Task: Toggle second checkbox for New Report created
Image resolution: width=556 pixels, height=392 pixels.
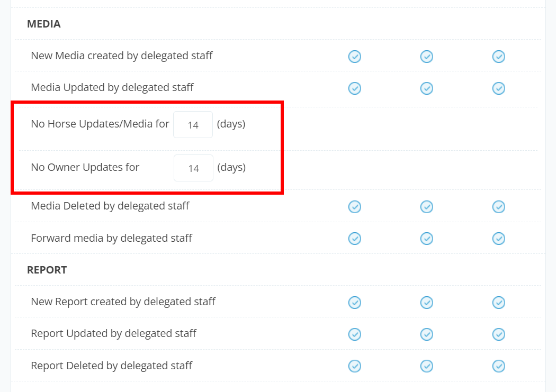Action: [x=427, y=302]
